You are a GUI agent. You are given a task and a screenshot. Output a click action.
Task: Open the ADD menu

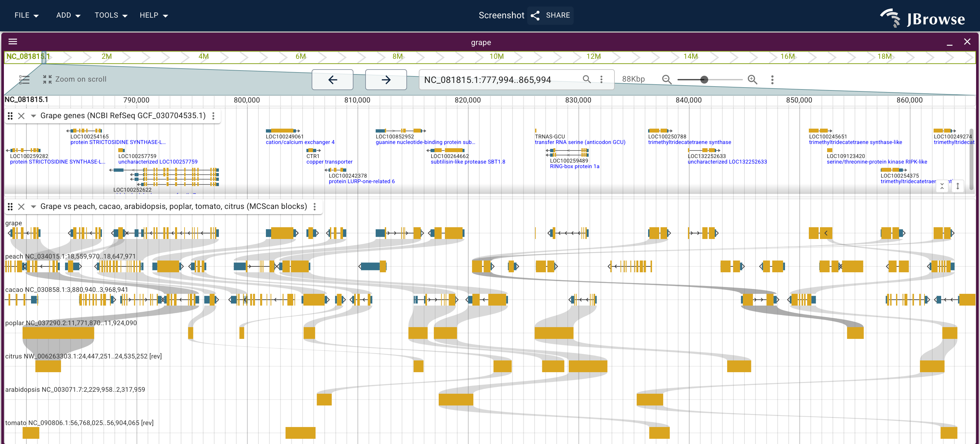68,15
